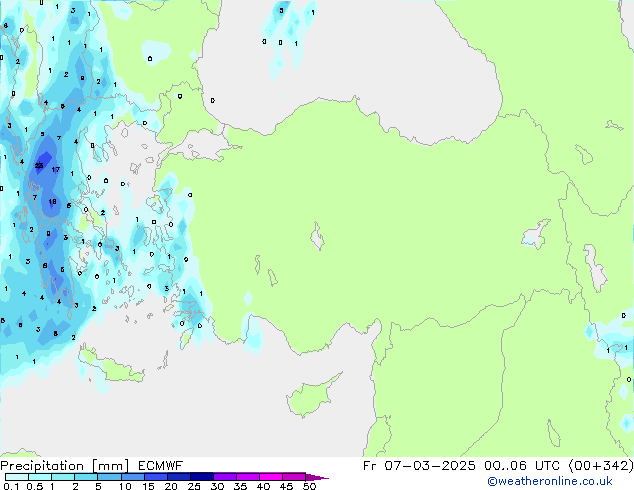
Task: Click the legend label '0.1'
Action: coord(11,486)
